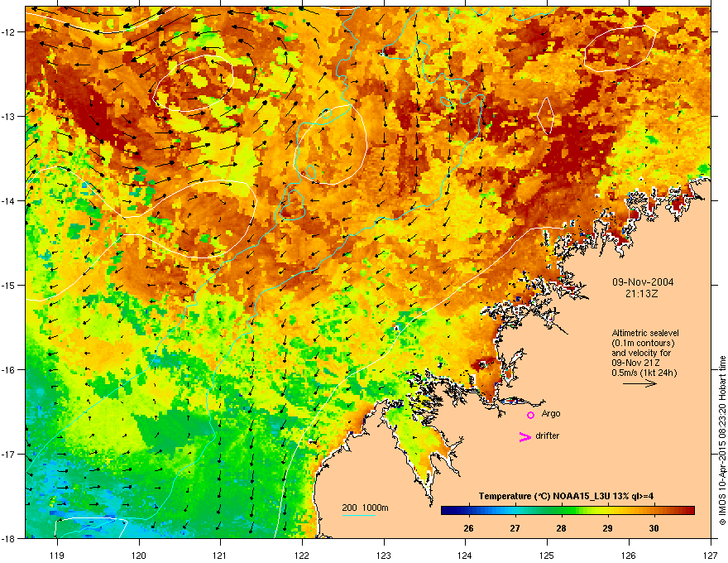Click the latitude axis label -16
Viewport: 728px width, 563px height.
8,370
